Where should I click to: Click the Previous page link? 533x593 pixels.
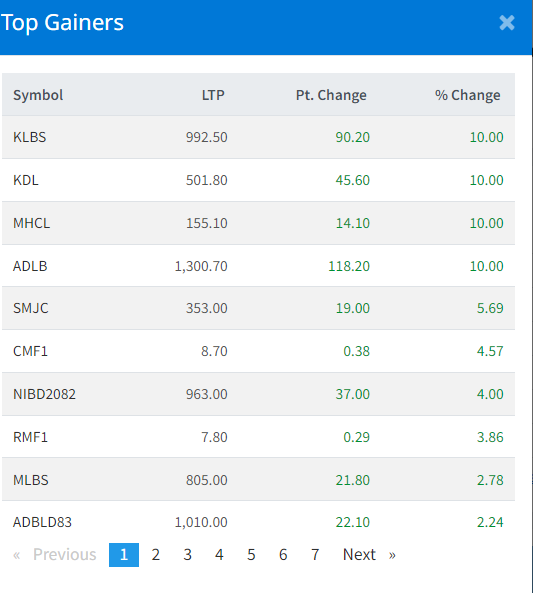coord(55,555)
